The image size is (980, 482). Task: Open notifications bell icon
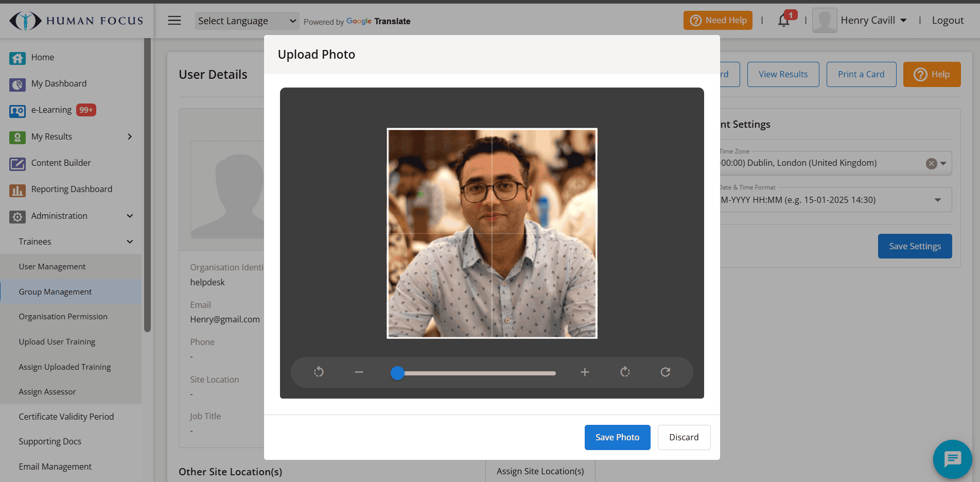[783, 21]
